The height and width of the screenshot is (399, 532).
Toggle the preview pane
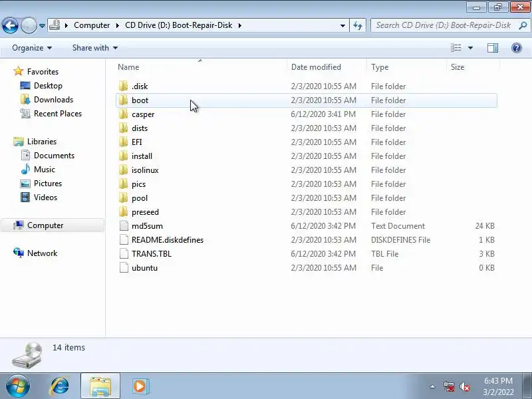point(493,48)
